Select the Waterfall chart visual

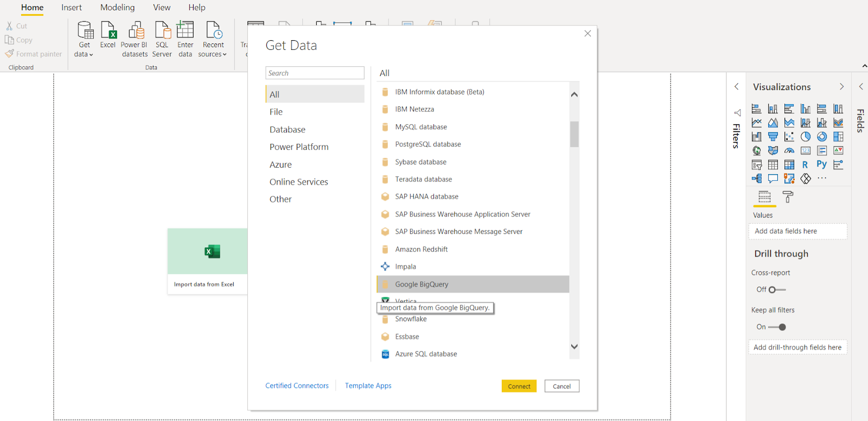756,137
